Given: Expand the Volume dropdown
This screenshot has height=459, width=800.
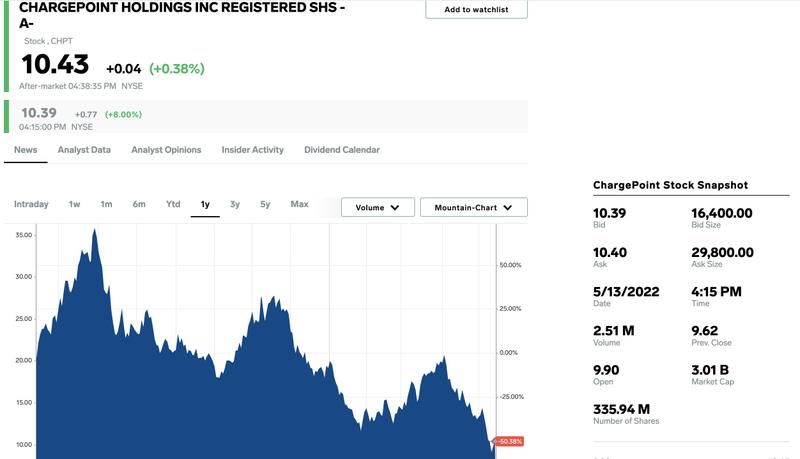Looking at the screenshot, I should 378,208.
